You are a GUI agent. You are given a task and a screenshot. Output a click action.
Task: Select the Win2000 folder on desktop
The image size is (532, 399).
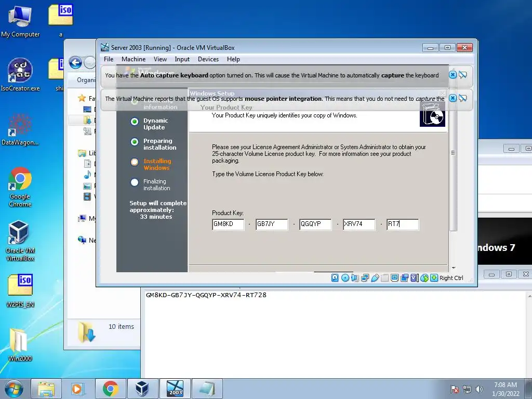click(x=20, y=345)
